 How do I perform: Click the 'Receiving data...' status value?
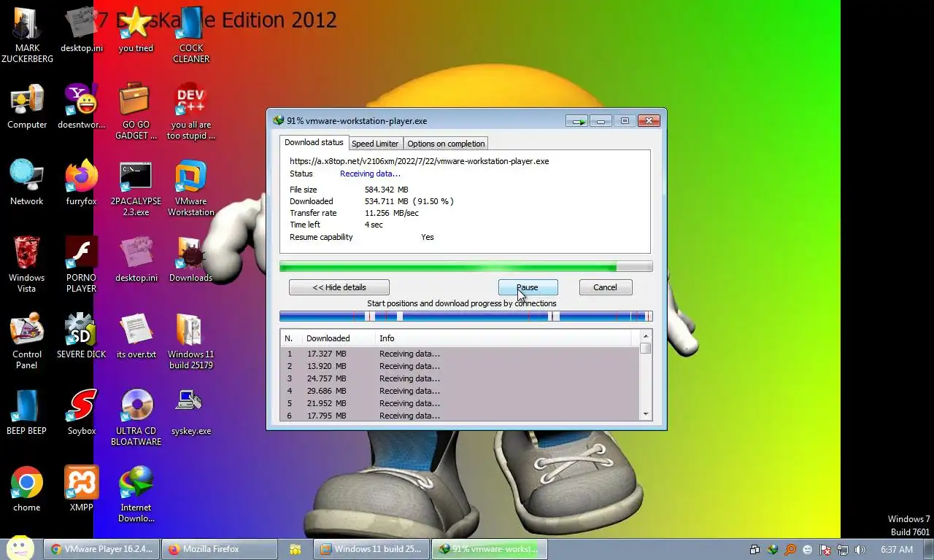pos(370,174)
